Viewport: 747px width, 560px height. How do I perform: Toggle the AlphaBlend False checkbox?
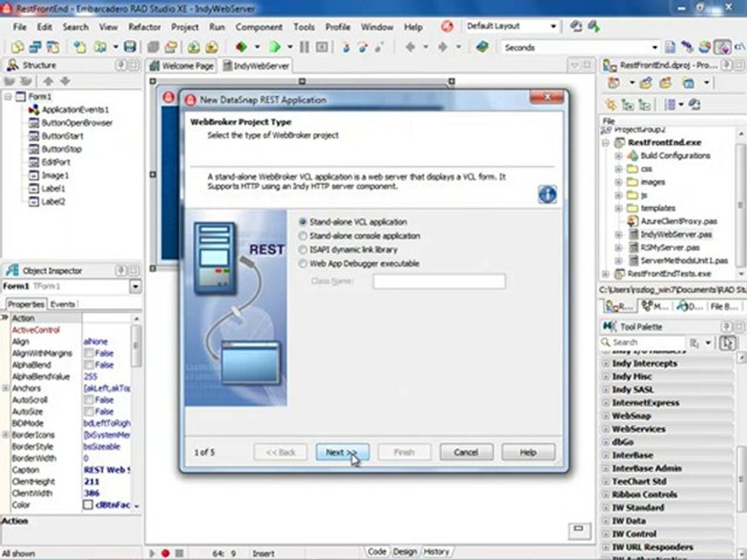[x=89, y=365]
